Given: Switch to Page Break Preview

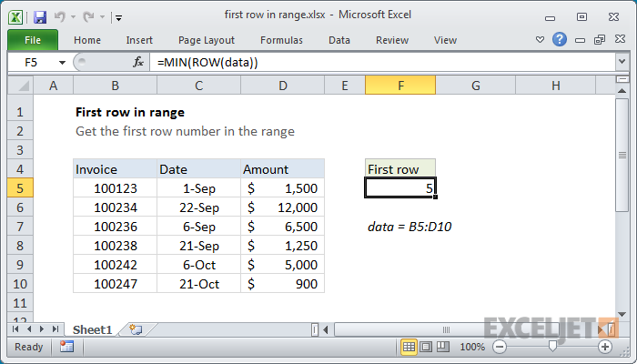Looking at the screenshot, I should 445,347.
